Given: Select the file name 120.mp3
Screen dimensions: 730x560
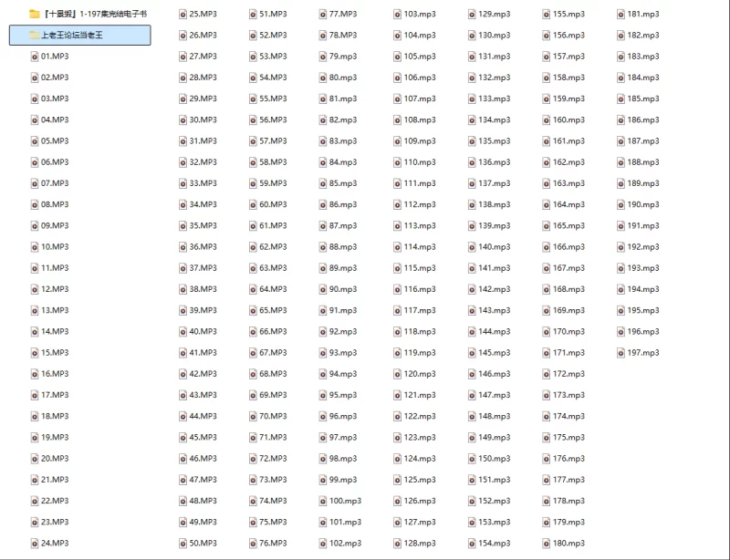Looking at the screenshot, I should (x=420, y=374).
